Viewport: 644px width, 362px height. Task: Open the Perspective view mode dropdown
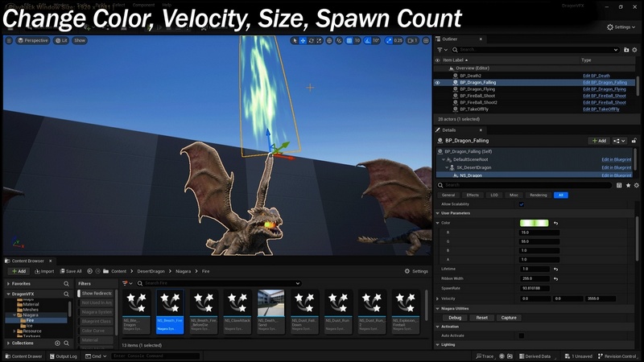(x=33, y=40)
